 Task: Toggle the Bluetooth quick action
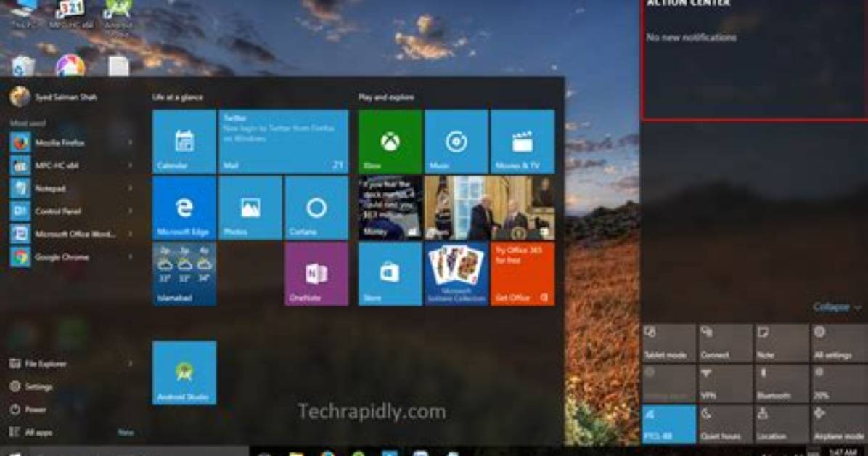[x=782, y=383]
